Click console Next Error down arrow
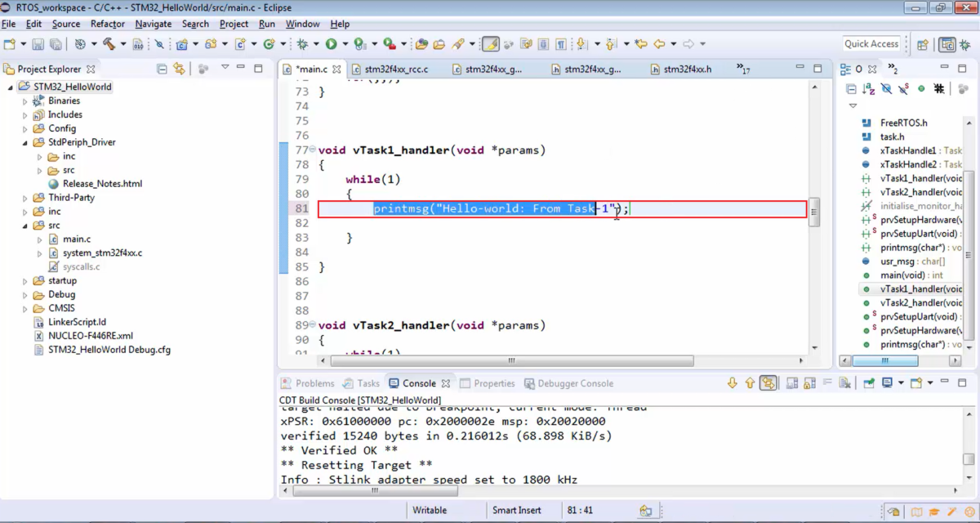 (733, 382)
